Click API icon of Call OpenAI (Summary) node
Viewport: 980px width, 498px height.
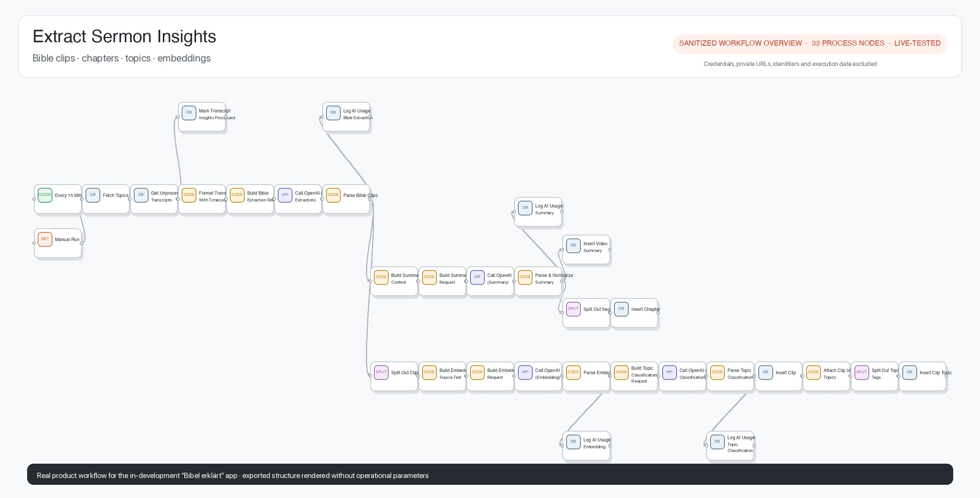pos(477,277)
